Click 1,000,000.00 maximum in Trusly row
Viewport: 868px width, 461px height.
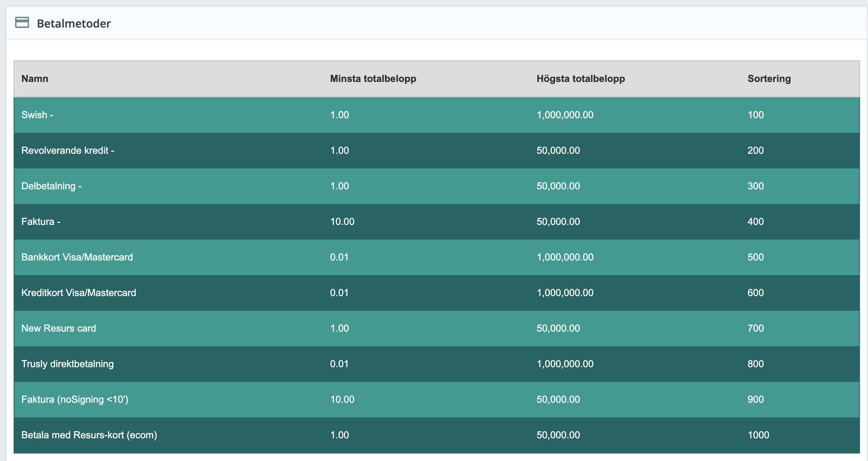[x=565, y=364]
